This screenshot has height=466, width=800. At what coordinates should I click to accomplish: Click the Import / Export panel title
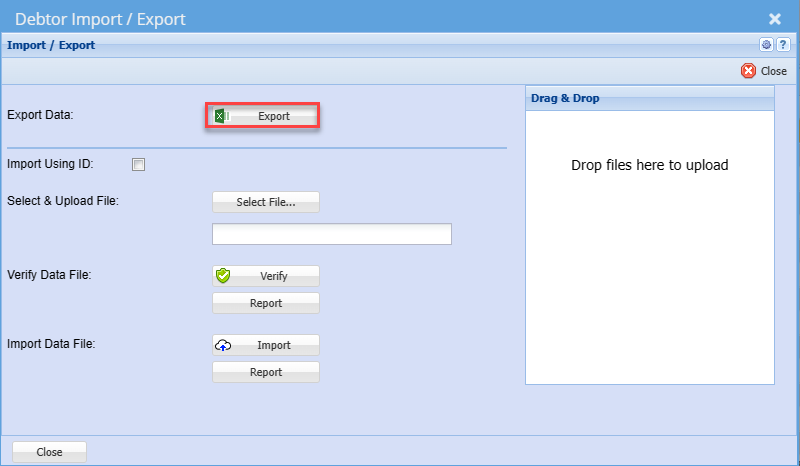tap(51, 45)
